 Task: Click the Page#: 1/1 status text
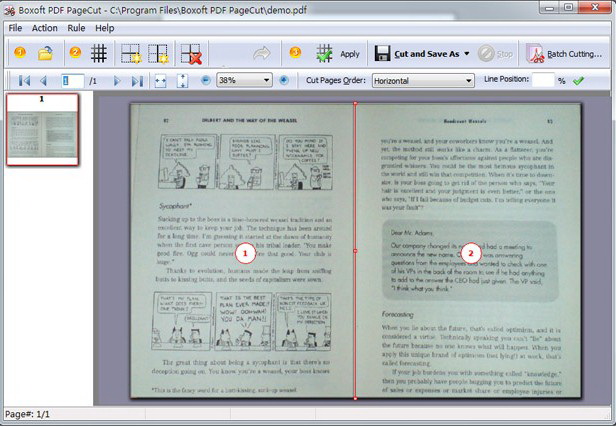27,414
